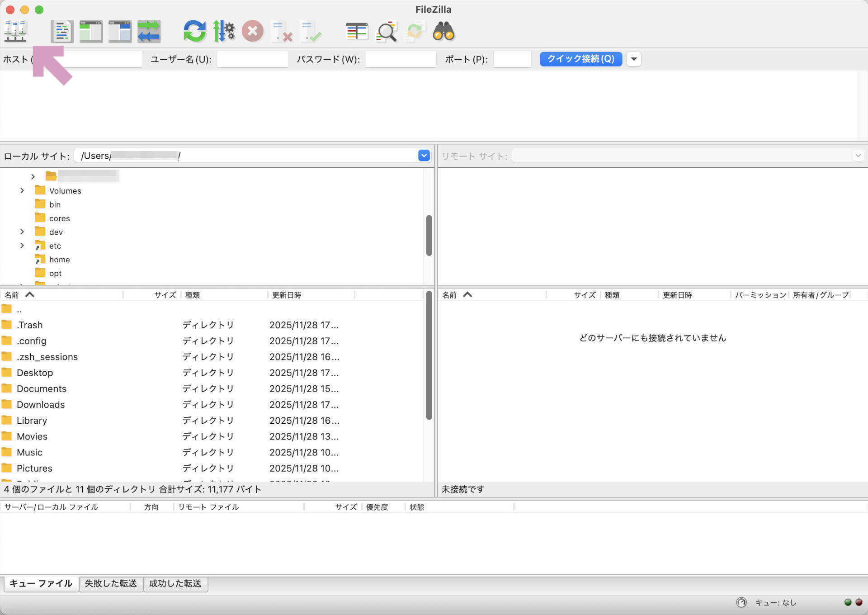Open the find remote files search (binoculars)
This screenshot has height=615, width=868.
point(444,31)
